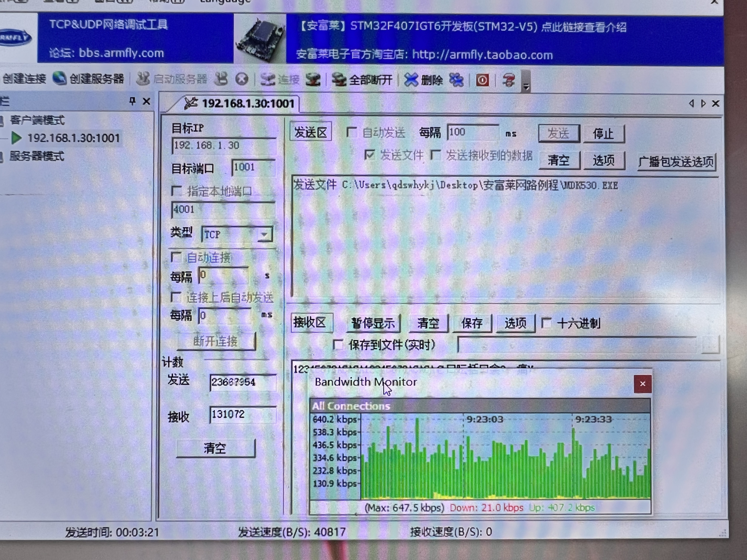
Task: Enable 指定本地端口 checkbox
Action: (x=176, y=191)
